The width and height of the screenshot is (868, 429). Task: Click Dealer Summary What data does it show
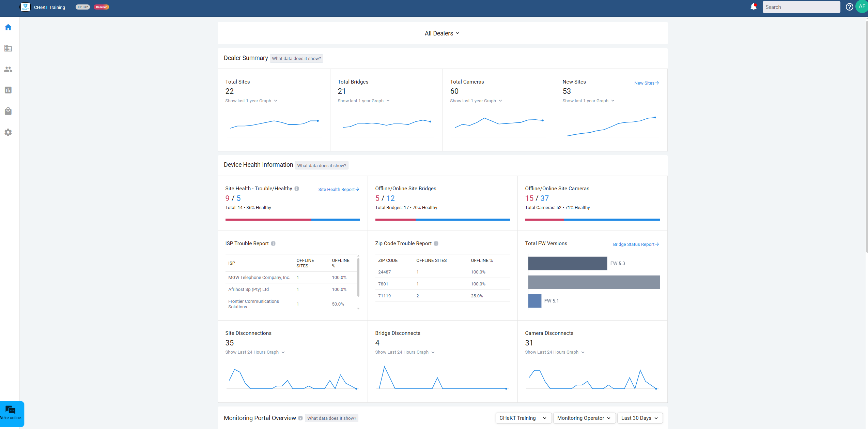point(296,59)
